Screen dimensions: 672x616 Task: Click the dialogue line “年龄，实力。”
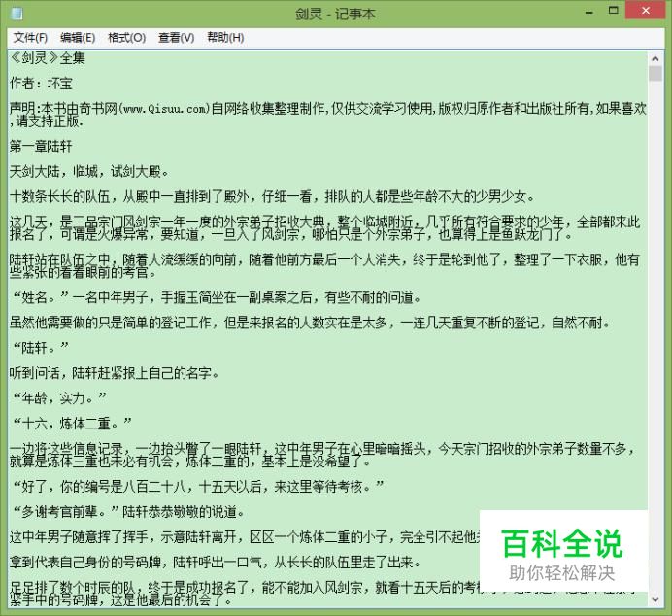click(58, 398)
